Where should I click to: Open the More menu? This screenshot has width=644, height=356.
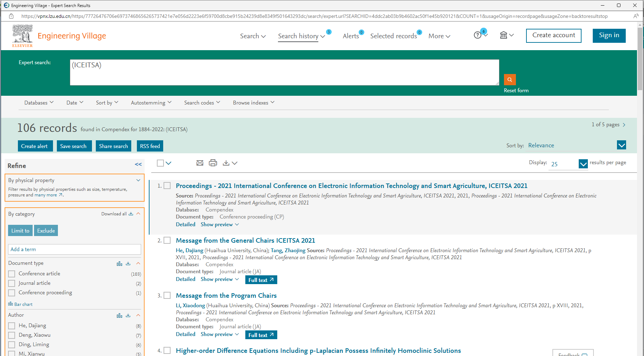pyautogui.click(x=439, y=36)
